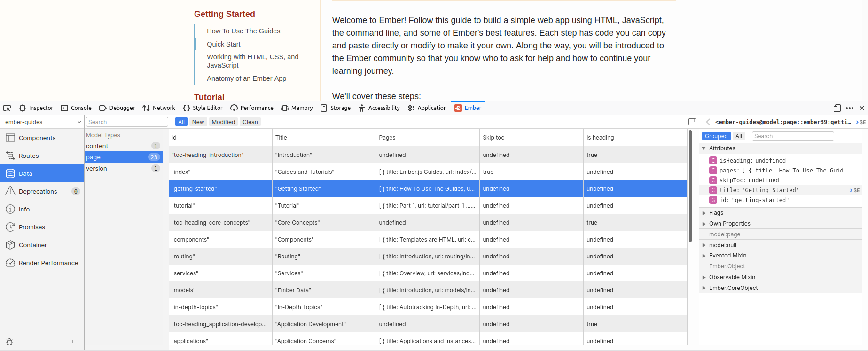This screenshot has height=351, width=868.
Task: Send title property to console ($E)
Action: (x=855, y=190)
